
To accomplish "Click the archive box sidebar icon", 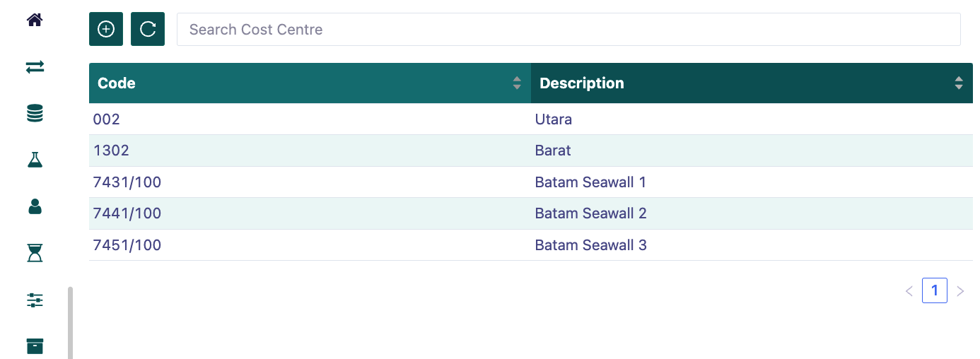I will point(35,346).
